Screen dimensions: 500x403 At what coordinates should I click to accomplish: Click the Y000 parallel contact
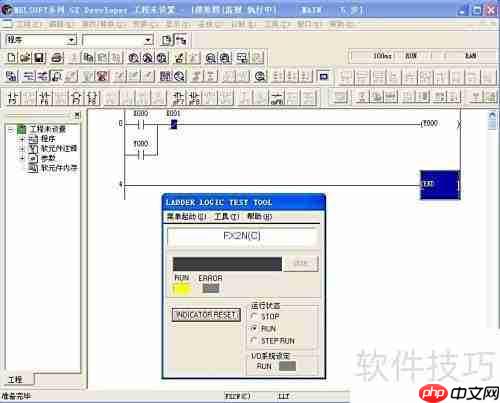pos(141,155)
